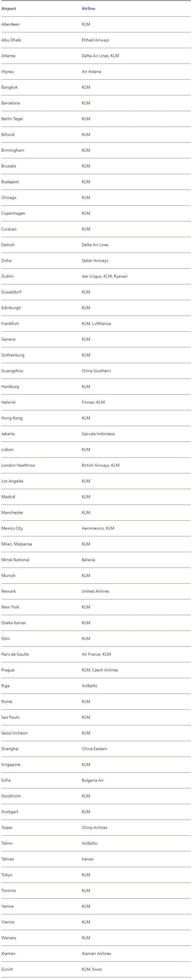Click Iranair in Tehran row
The height and width of the screenshot is (980, 192).
click(88, 859)
